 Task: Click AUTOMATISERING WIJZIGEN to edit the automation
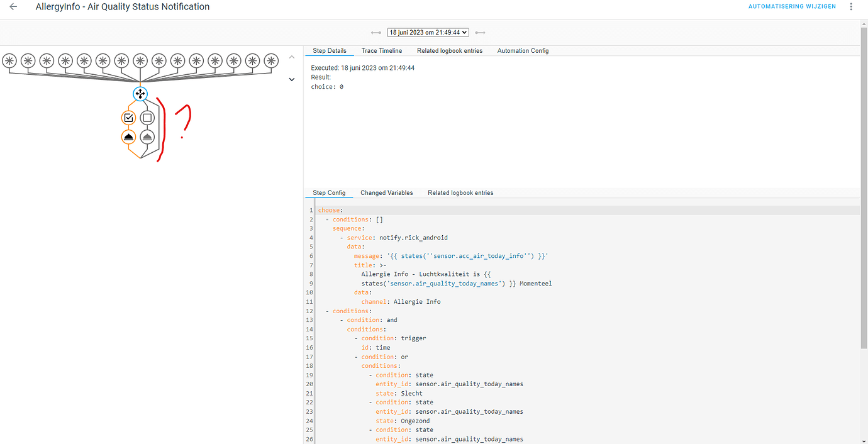pyautogui.click(x=792, y=6)
